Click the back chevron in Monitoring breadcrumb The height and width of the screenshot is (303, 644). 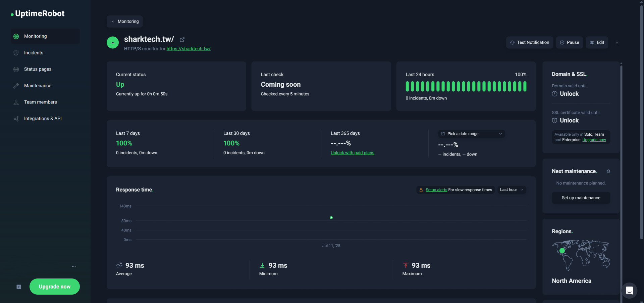click(x=113, y=21)
